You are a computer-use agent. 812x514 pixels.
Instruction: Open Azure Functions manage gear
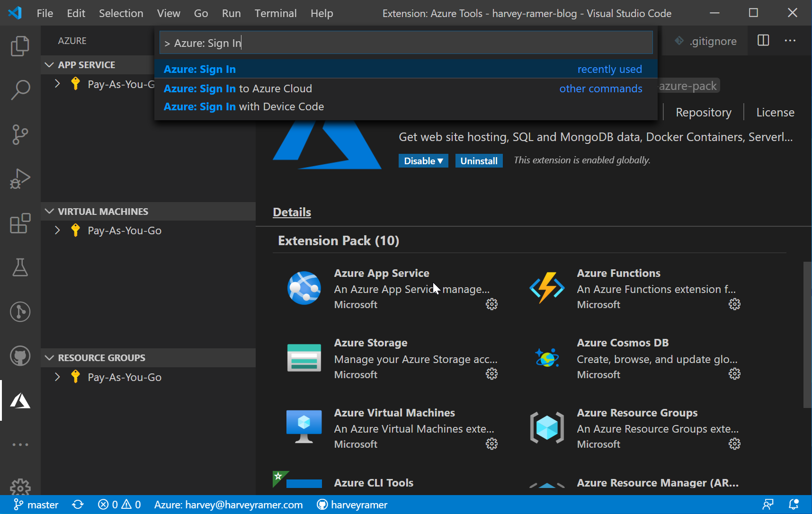[x=734, y=304]
